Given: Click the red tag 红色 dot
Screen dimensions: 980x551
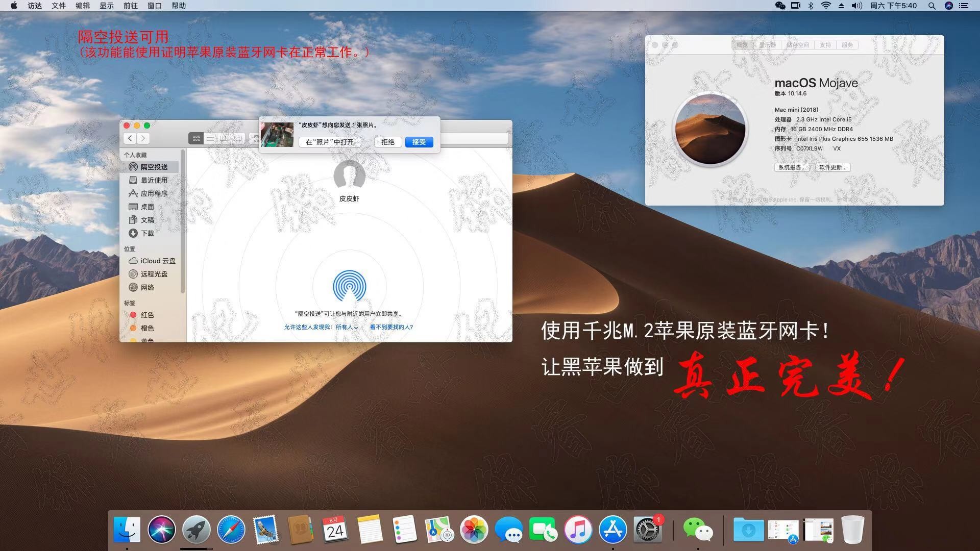Looking at the screenshot, I should [133, 315].
